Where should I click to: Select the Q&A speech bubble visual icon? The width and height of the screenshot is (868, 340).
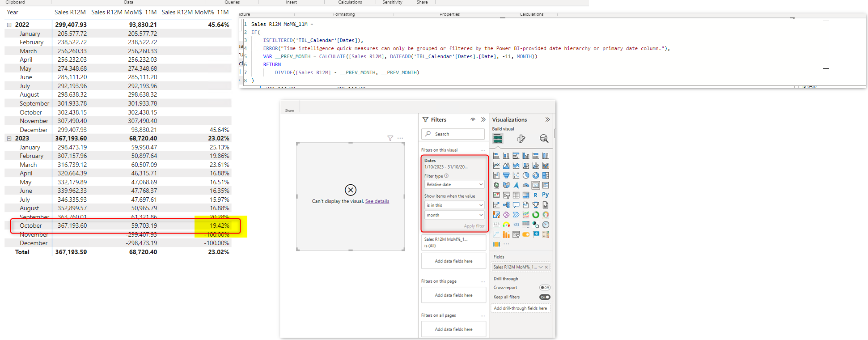[x=516, y=205]
